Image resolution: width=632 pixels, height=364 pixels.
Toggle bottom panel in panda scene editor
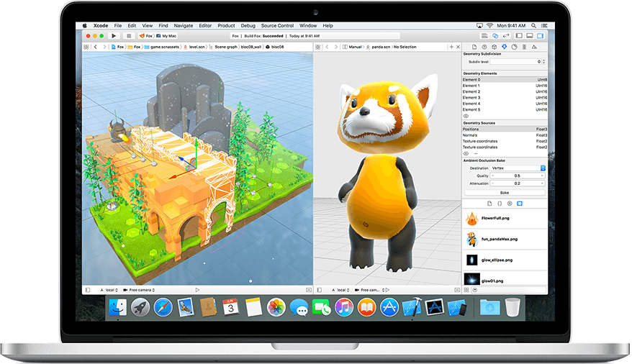click(457, 290)
